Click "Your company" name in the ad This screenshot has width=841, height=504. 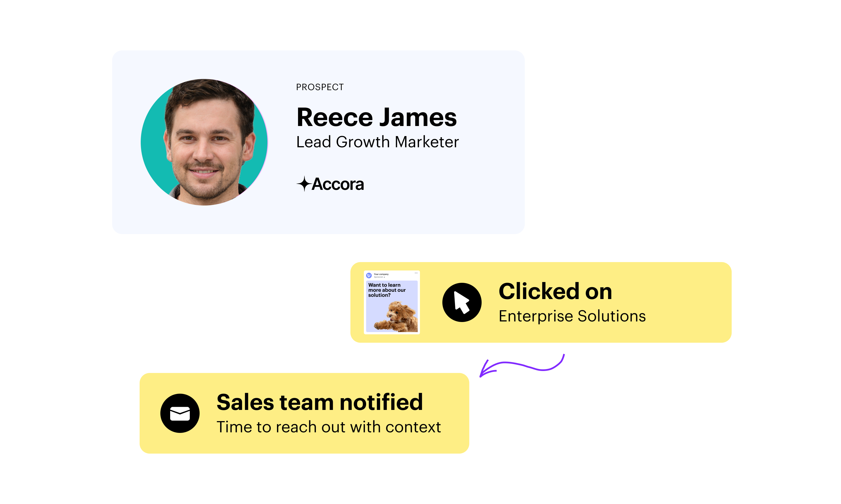(381, 274)
